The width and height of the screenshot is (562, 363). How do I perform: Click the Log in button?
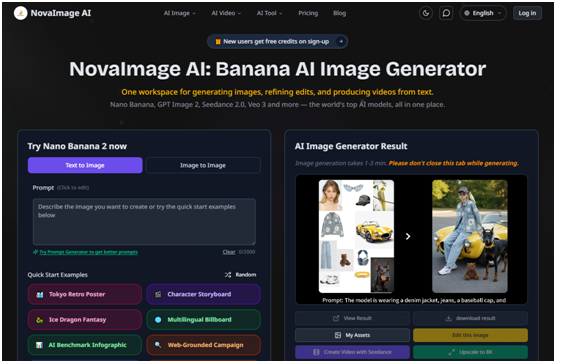pos(527,13)
